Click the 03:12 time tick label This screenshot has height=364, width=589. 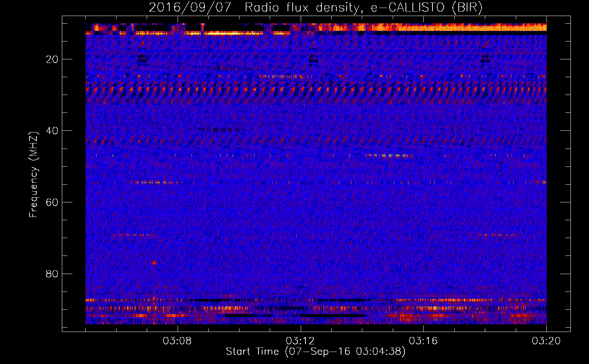coord(301,341)
